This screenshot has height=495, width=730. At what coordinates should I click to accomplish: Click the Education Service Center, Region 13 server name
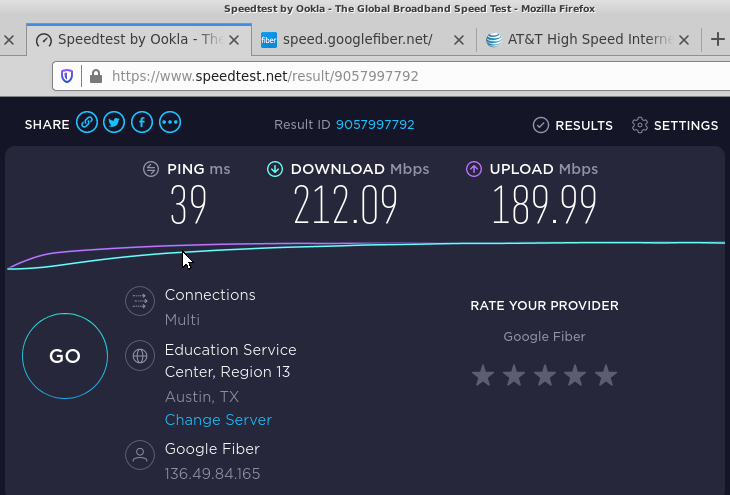click(x=230, y=361)
